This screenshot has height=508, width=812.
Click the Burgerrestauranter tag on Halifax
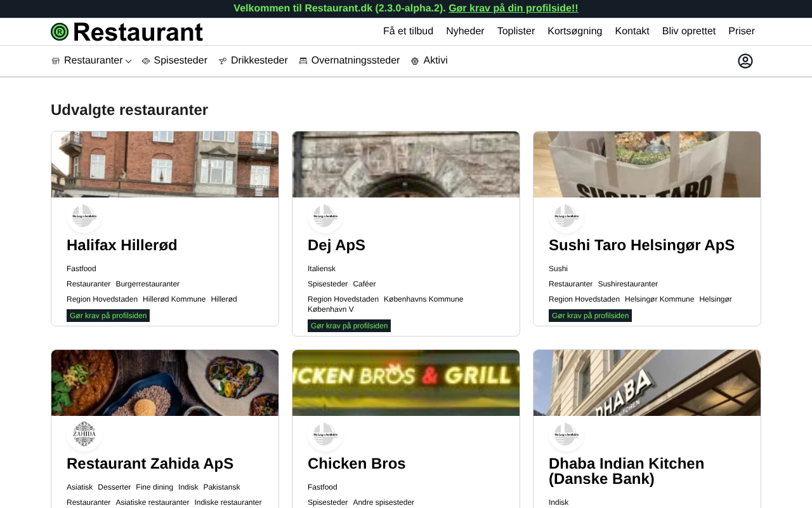147,284
